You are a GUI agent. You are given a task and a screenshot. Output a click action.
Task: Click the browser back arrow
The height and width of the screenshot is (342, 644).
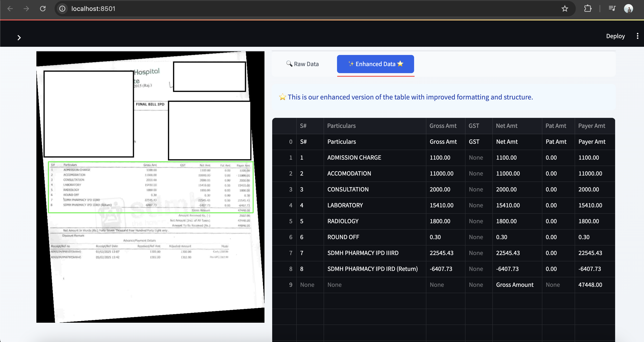[10, 9]
